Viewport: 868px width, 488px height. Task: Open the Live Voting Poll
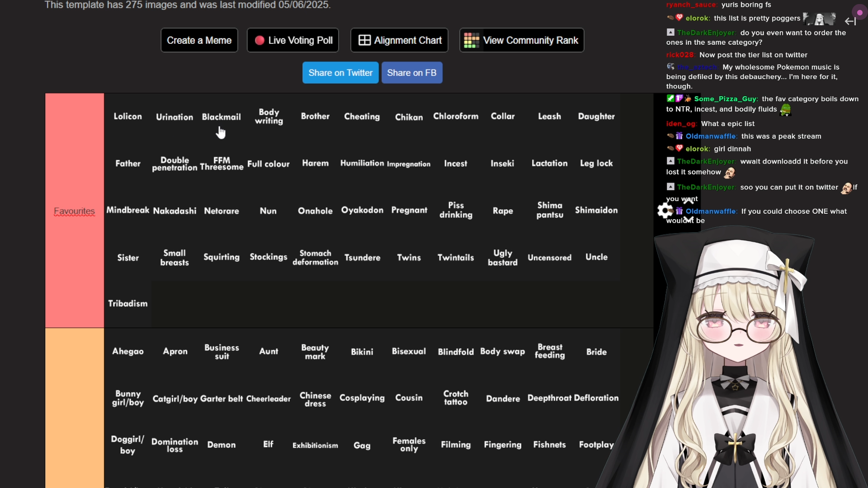293,40
